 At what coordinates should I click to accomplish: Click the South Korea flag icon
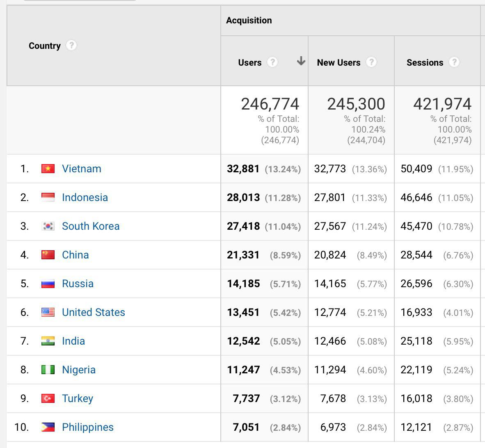point(48,226)
